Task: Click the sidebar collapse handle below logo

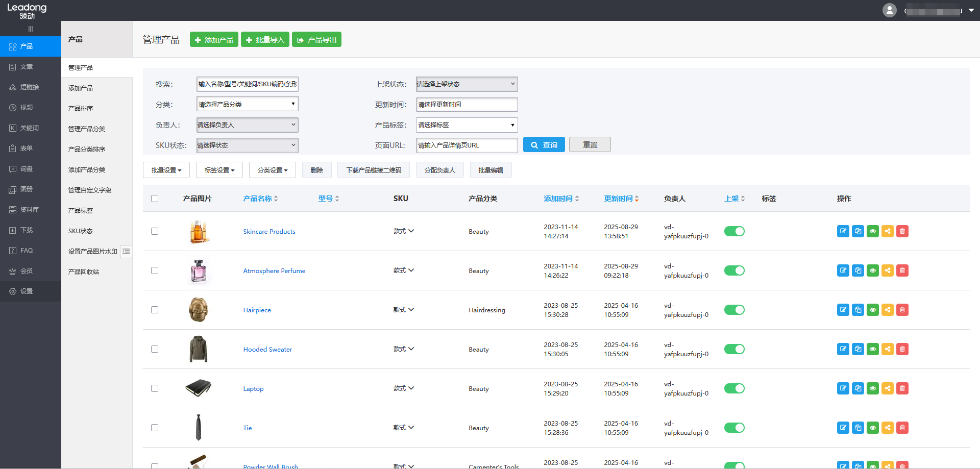Action: [30, 29]
